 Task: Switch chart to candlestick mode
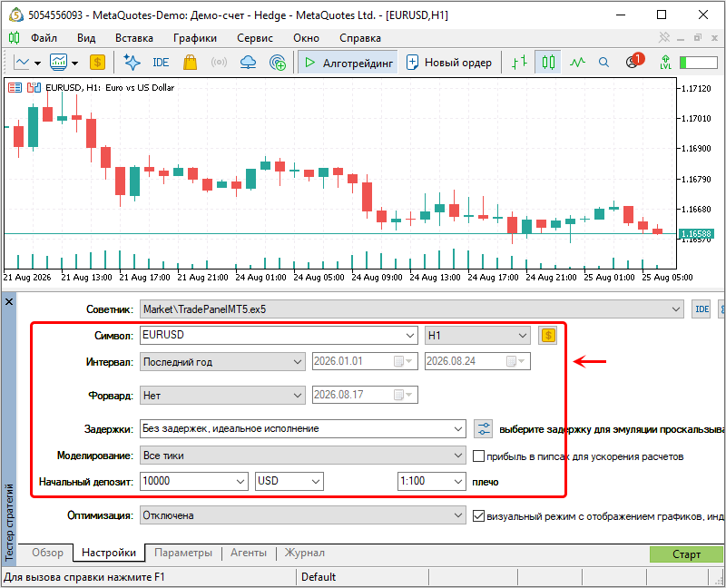click(548, 62)
